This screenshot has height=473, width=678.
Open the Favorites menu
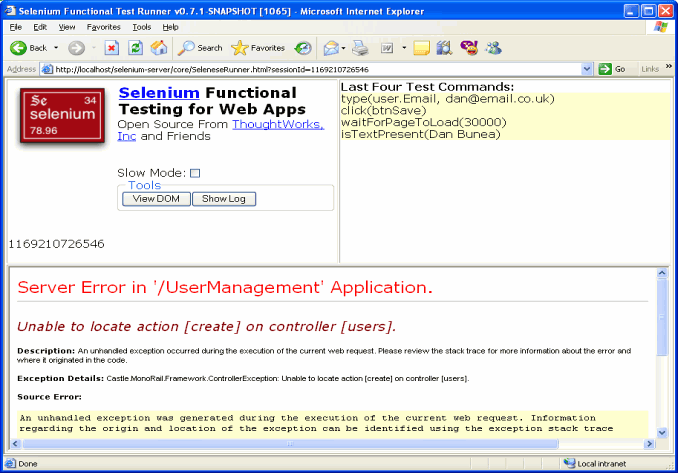pyautogui.click(x=103, y=27)
